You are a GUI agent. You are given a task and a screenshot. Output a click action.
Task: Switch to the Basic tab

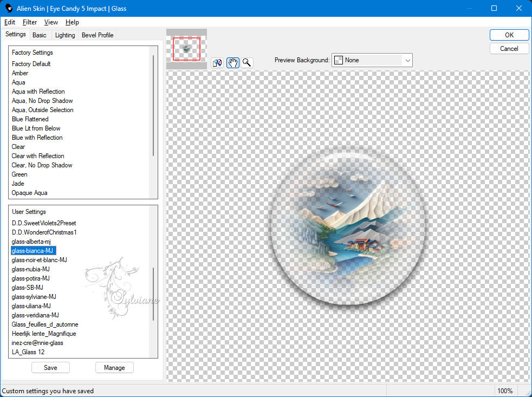point(40,35)
